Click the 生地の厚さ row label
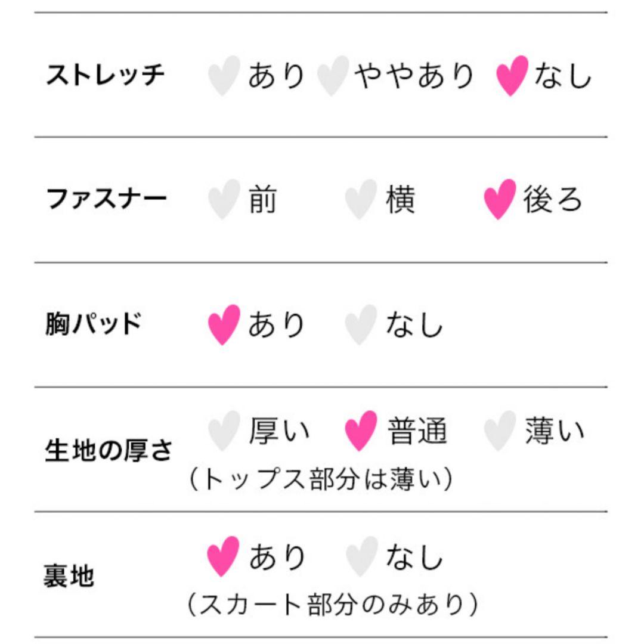This screenshot has height=644, width=644. tap(109, 451)
